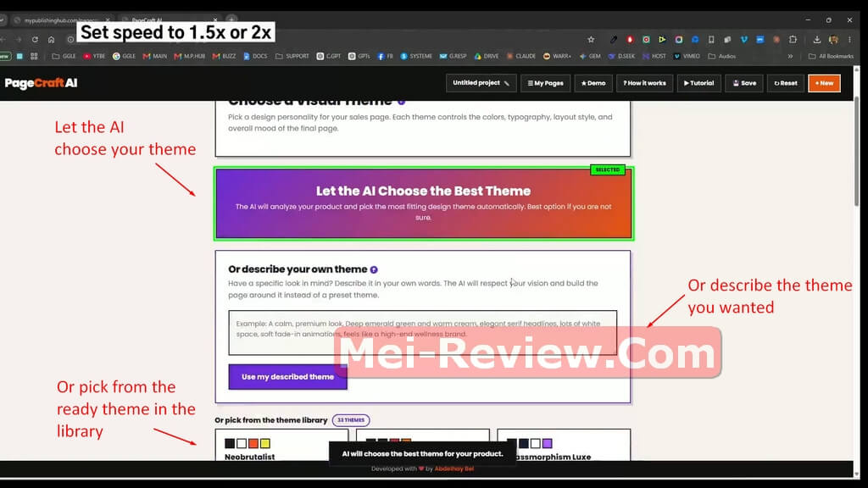Open a new browser tab
Image resolution: width=868 pixels, height=488 pixels.
click(231, 20)
